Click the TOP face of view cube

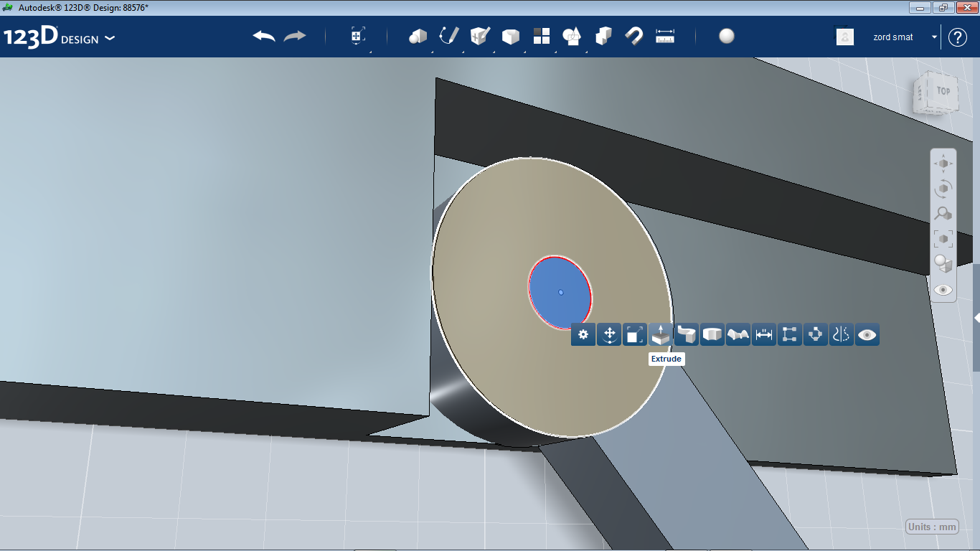pos(943,91)
